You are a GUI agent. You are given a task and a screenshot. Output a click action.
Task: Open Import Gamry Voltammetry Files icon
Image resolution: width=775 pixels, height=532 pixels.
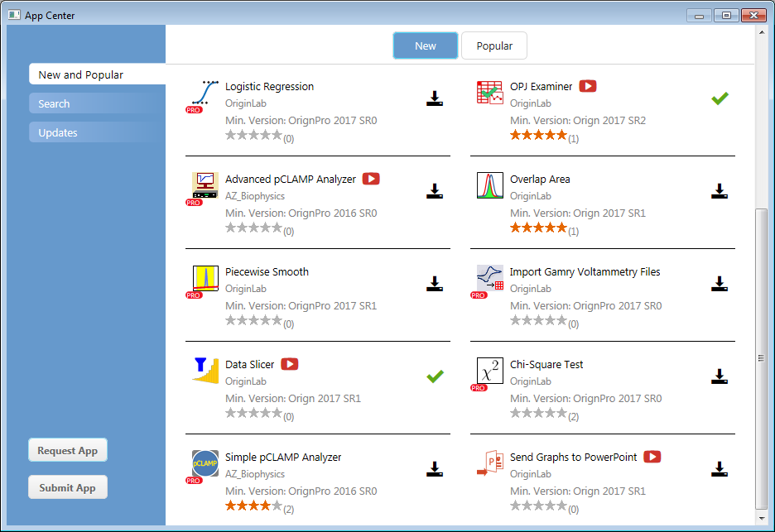click(x=490, y=278)
